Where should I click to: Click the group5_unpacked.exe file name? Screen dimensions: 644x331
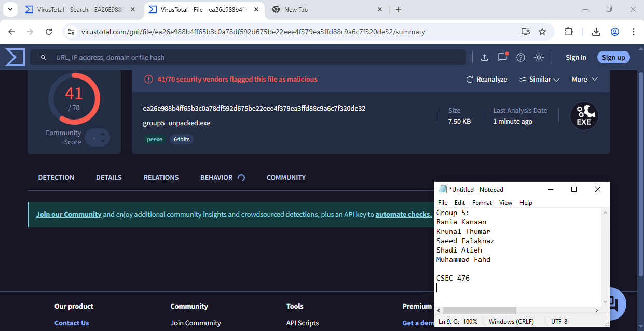point(176,123)
